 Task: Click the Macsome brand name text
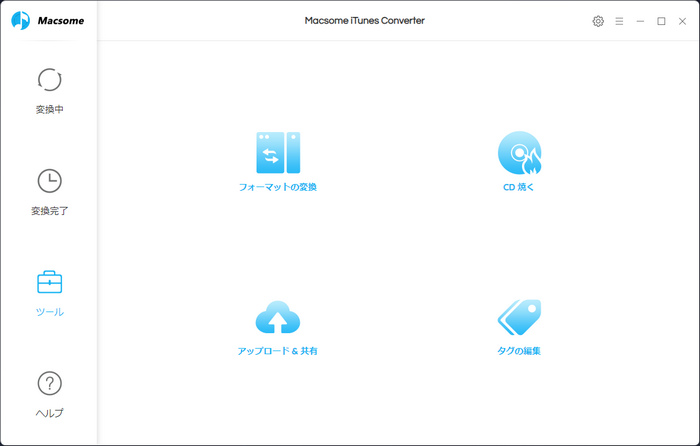coord(61,21)
